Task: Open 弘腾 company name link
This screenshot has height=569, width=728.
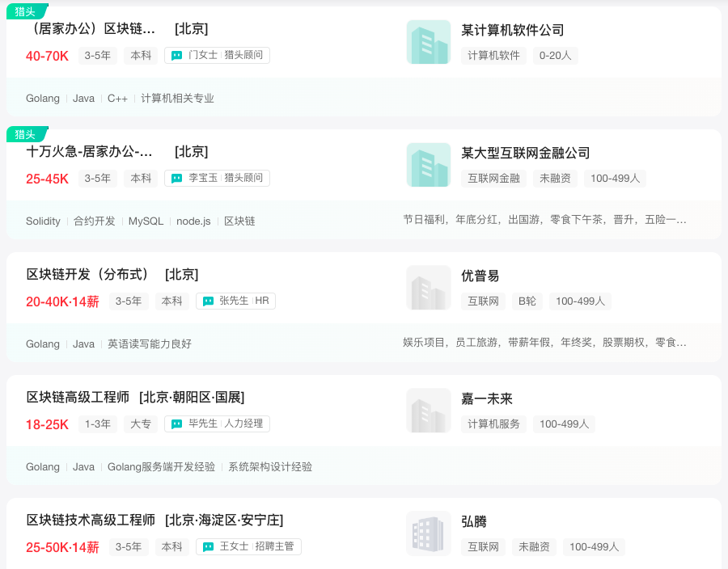Action: click(x=474, y=521)
